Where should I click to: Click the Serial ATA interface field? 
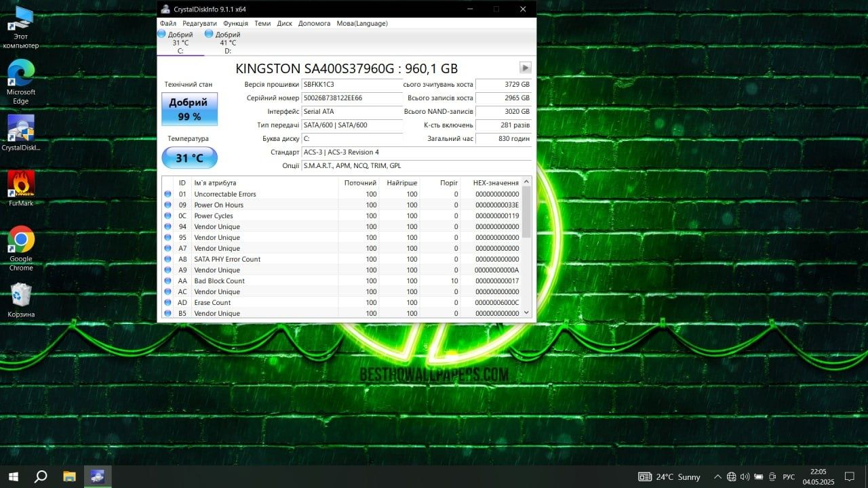[352, 112]
